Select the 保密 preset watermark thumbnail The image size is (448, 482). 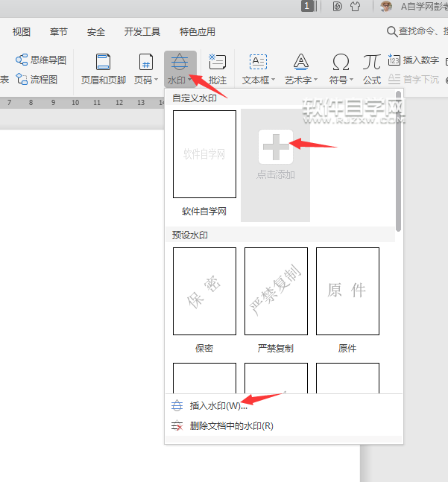(x=204, y=291)
